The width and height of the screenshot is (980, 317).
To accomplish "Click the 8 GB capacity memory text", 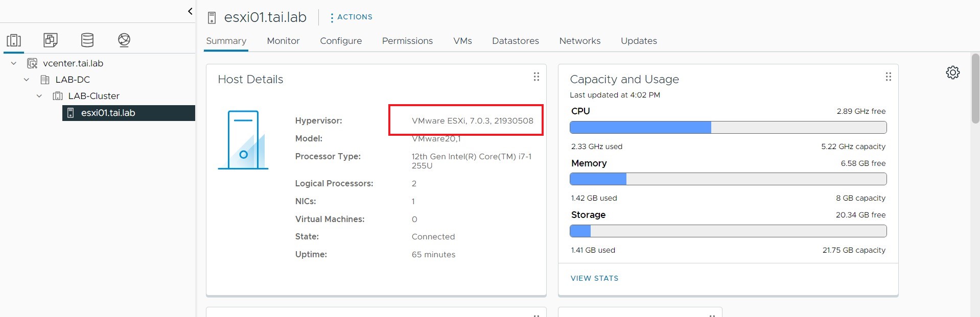I will click(860, 198).
